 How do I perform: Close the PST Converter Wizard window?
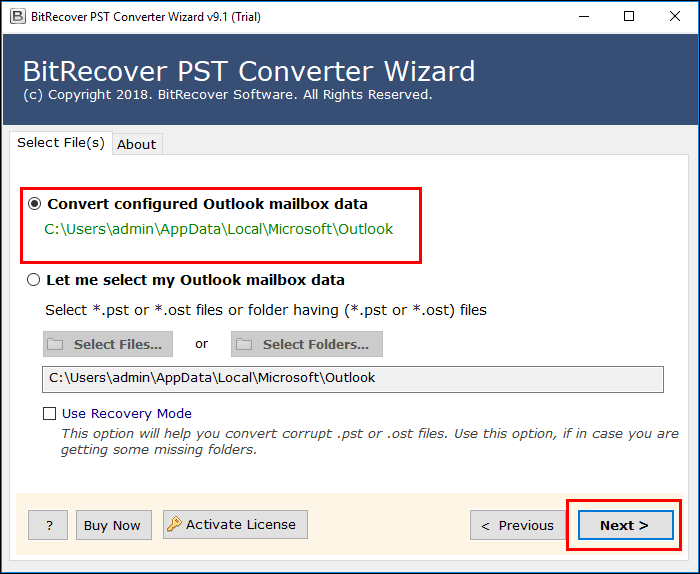tap(675, 16)
